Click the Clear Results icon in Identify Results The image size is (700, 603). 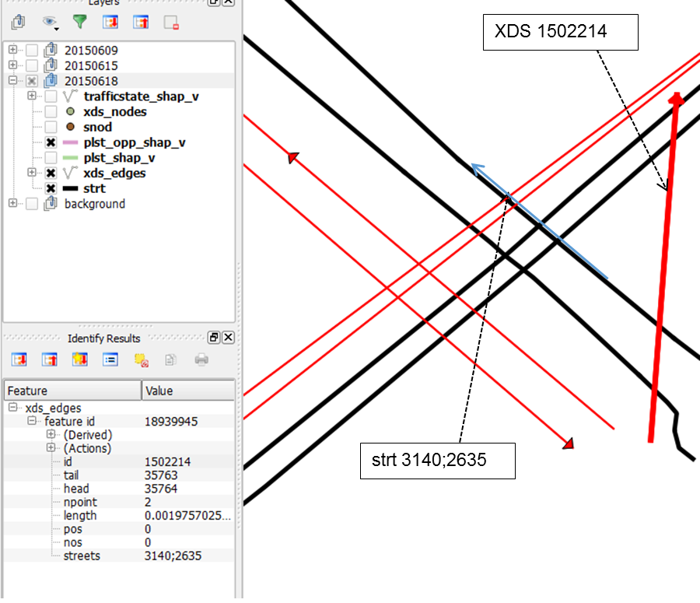[x=140, y=359]
